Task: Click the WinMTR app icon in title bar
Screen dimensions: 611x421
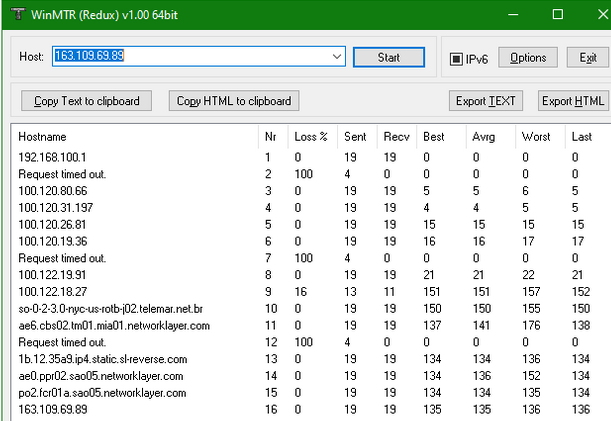Action: (18, 14)
